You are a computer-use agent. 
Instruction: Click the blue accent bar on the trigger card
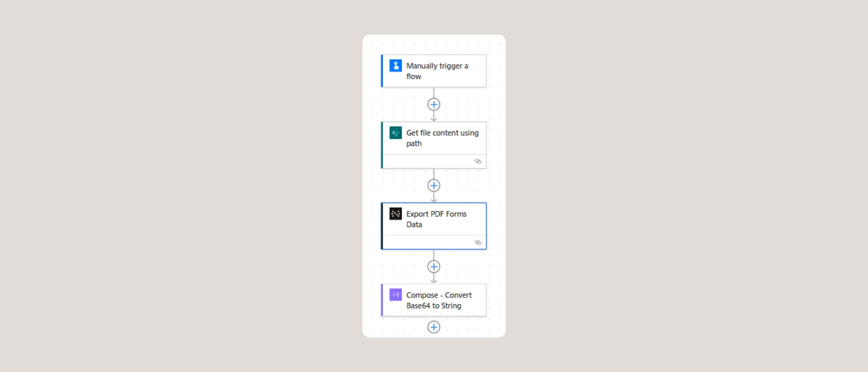(382, 71)
